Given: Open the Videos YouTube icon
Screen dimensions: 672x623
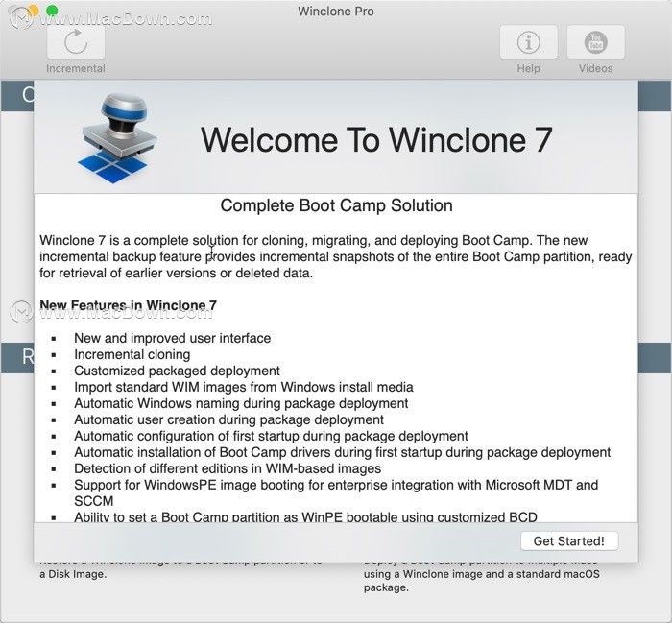Looking at the screenshot, I should click(x=596, y=42).
